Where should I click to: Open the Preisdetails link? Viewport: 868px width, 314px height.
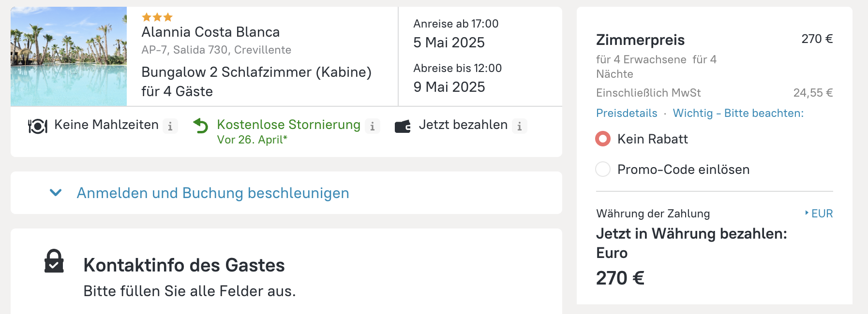click(x=627, y=113)
